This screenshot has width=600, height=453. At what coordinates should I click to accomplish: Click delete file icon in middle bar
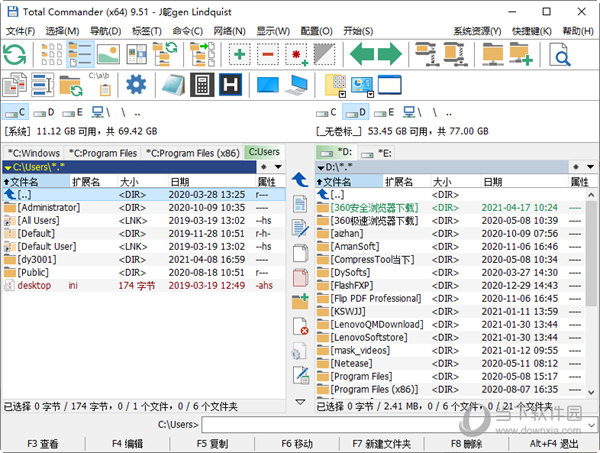pos(300,326)
